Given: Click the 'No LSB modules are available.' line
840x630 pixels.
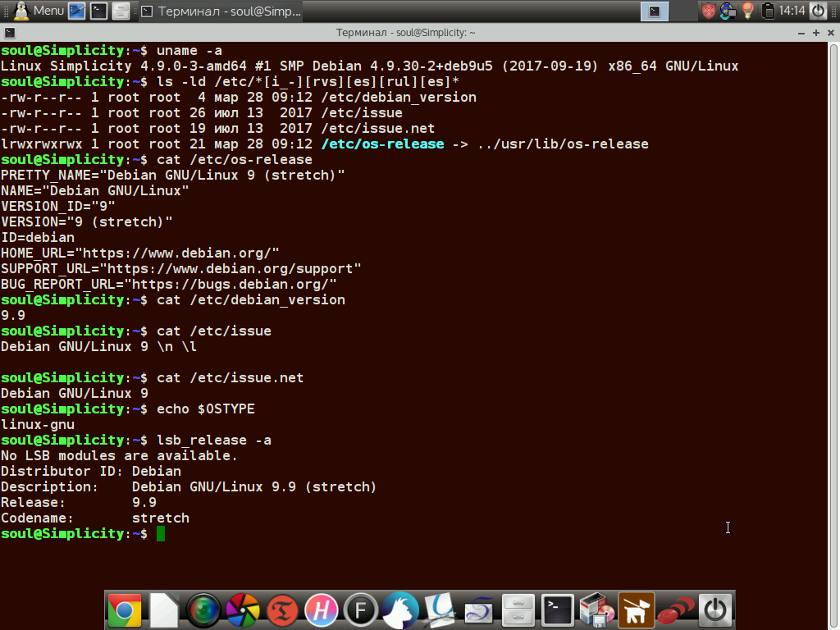Looking at the screenshot, I should pos(119,456).
